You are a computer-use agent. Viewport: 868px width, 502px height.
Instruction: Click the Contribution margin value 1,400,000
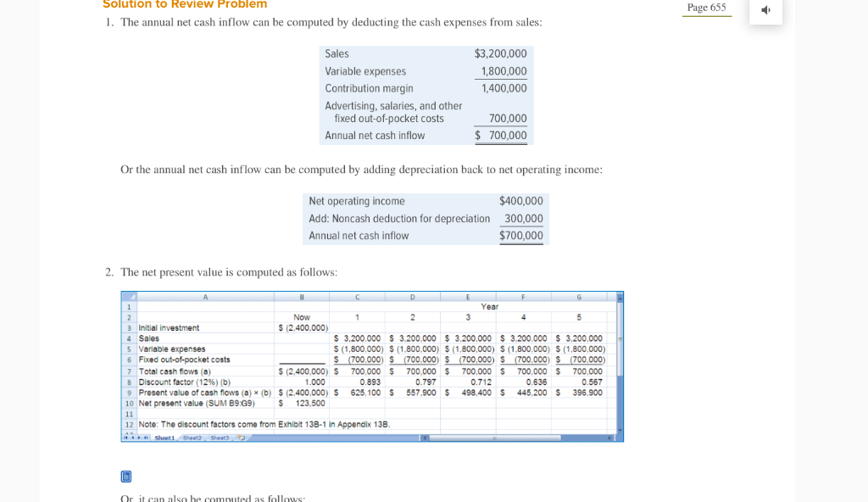pyautogui.click(x=504, y=88)
